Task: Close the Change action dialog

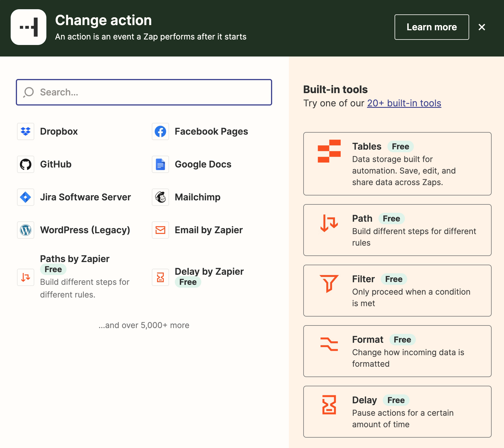Action: pos(482,27)
